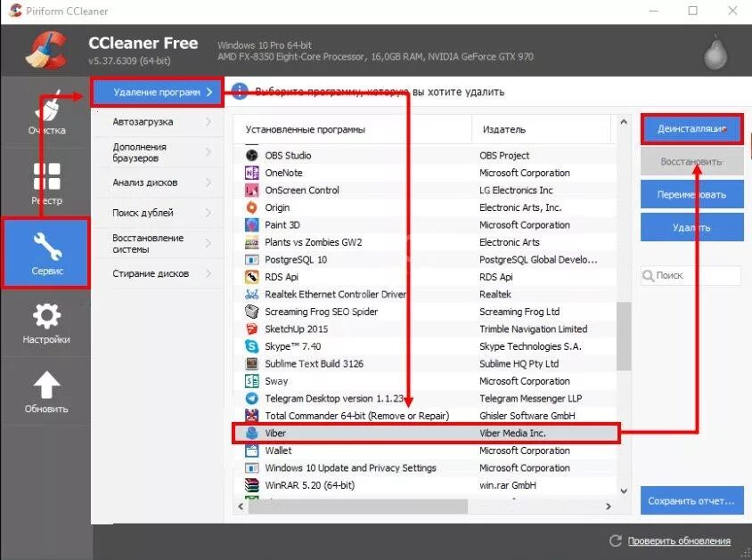Click the Обновить upgrade arrow icon
Viewport: 752px width, 560px height.
(46, 385)
